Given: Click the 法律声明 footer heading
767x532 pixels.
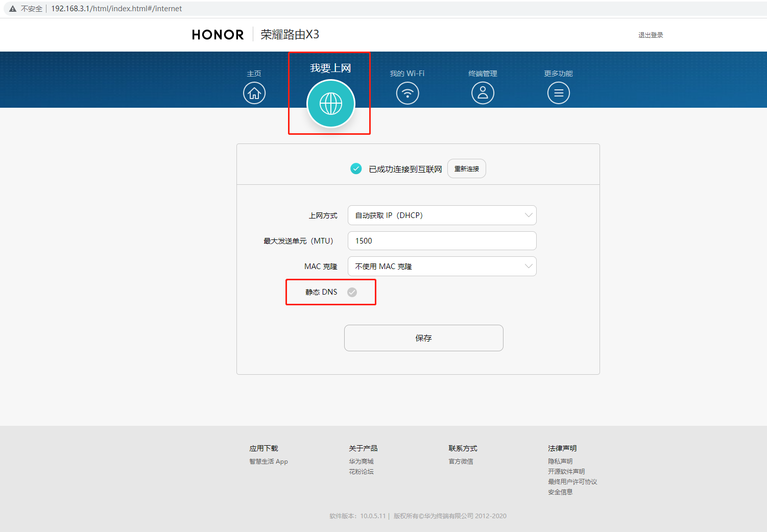Looking at the screenshot, I should tap(562, 448).
